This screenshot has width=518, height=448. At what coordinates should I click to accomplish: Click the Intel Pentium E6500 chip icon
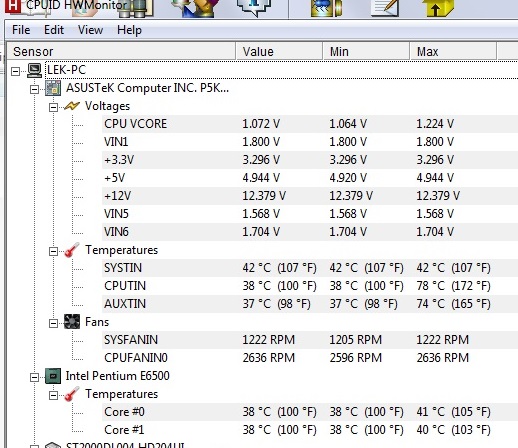point(53,376)
